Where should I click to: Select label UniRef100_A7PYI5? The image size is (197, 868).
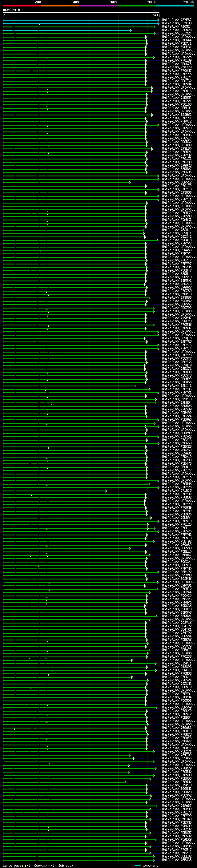tap(177, 477)
